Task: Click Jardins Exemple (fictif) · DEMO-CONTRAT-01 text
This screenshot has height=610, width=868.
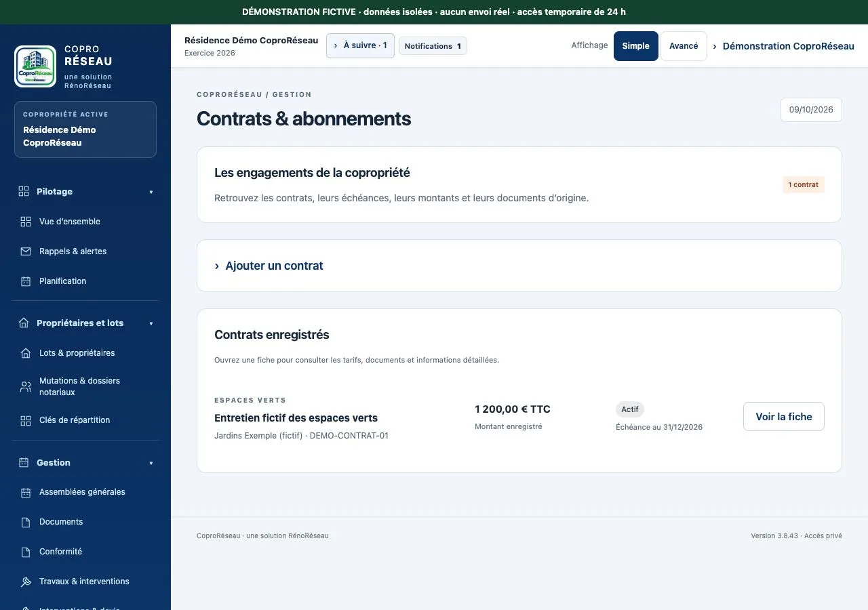Action: pyautogui.click(x=301, y=436)
